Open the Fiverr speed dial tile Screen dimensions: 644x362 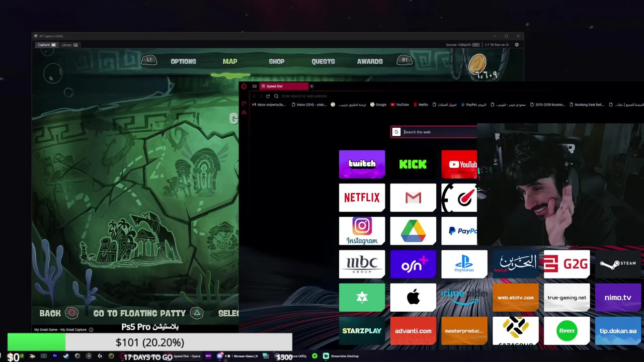coord(567,331)
